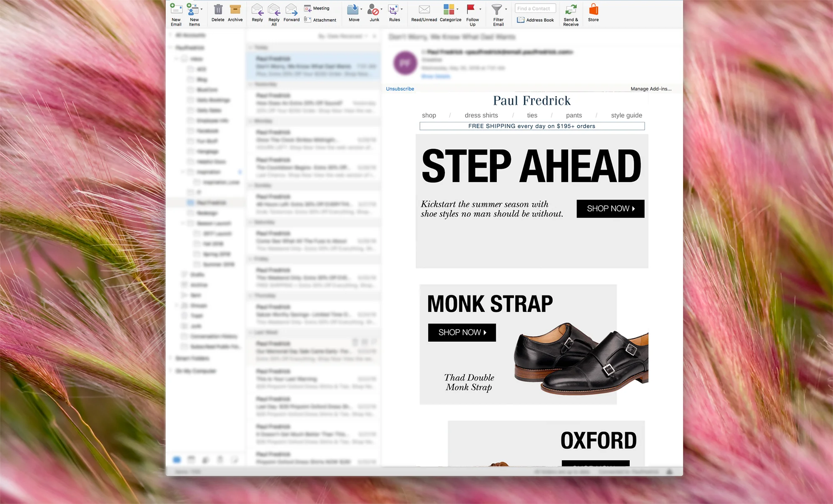Create a New Email

pos(176,13)
